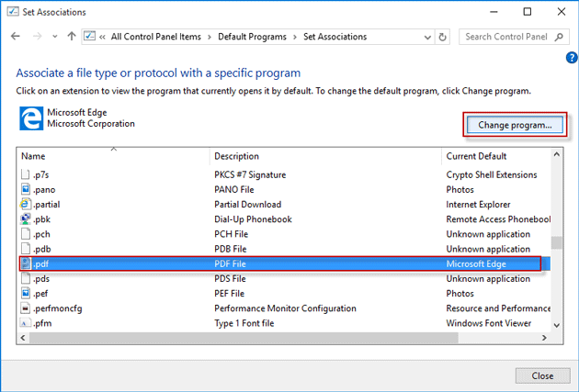This screenshot has width=579, height=392.
Task: Click Performance Monitor Configuration description
Action: point(285,308)
